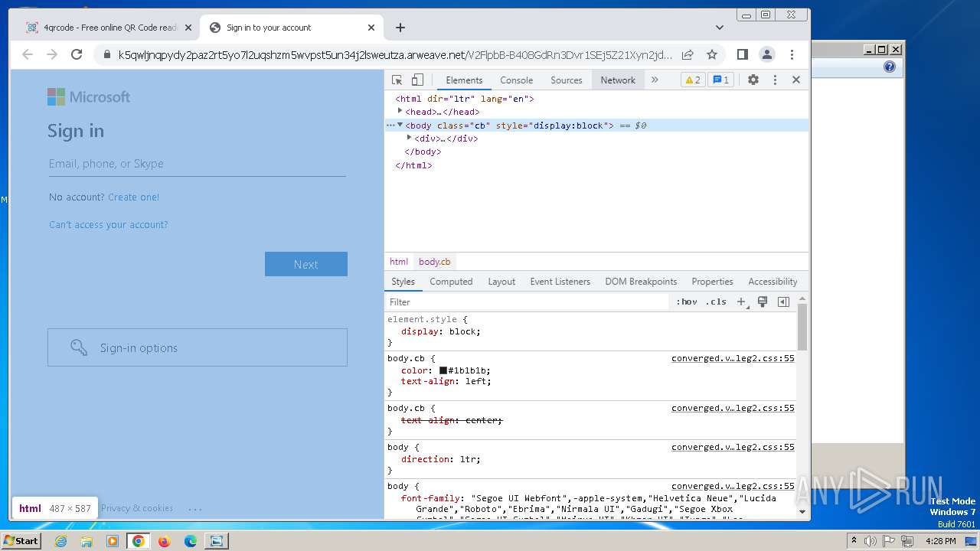The height and width of the screenshot is (551, 980).
Task: Open footer ellipsis more options
Action: (x=195, y=508)
